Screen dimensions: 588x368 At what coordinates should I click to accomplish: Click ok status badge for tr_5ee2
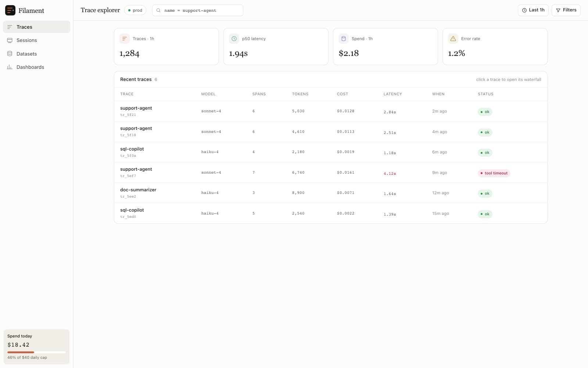point(485,194)
